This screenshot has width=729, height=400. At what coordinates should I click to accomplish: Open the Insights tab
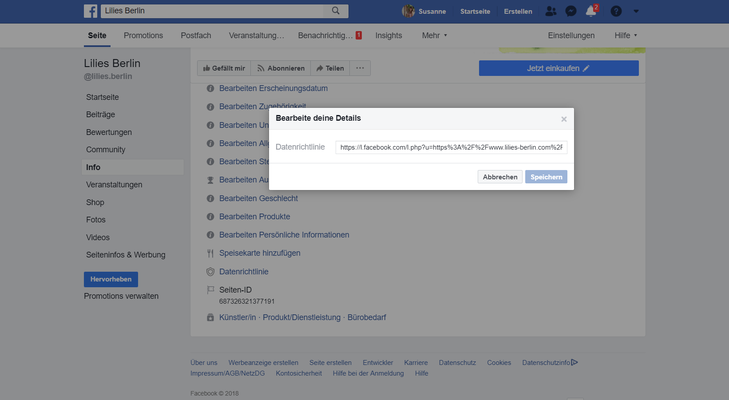tap(389, 35)
